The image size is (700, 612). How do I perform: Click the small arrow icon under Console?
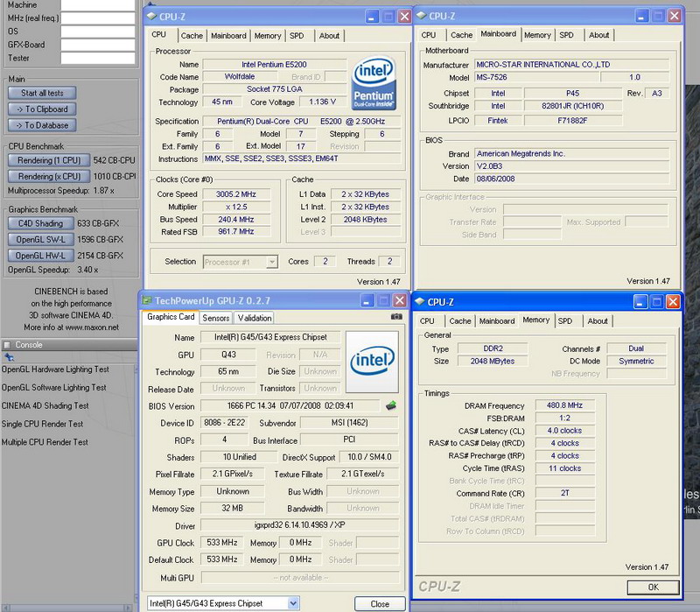(x=9, y=357)
